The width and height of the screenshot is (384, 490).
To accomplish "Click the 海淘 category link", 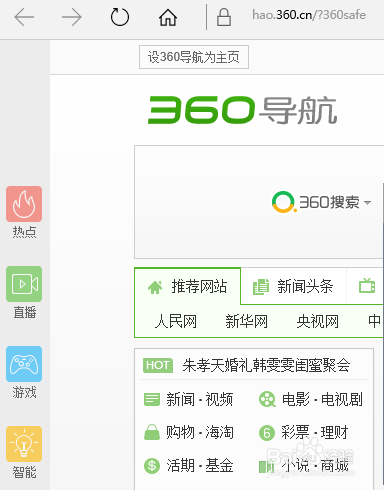I will click(219, 433).
